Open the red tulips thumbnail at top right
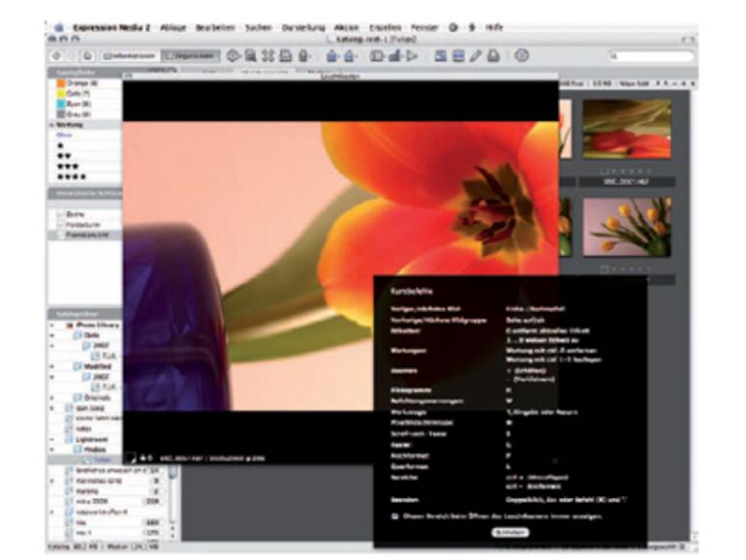The height and width of the screenshot is (560, 746). tap(627, 129)
